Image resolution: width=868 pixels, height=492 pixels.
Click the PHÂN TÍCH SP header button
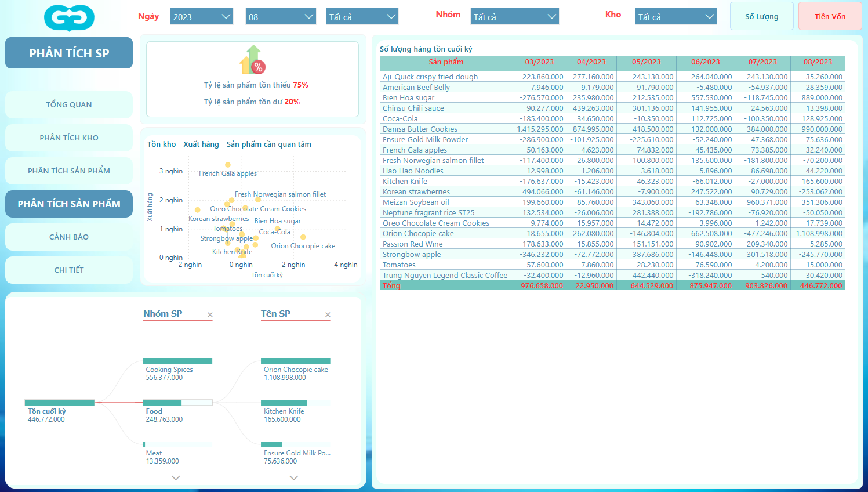point(69,53)
